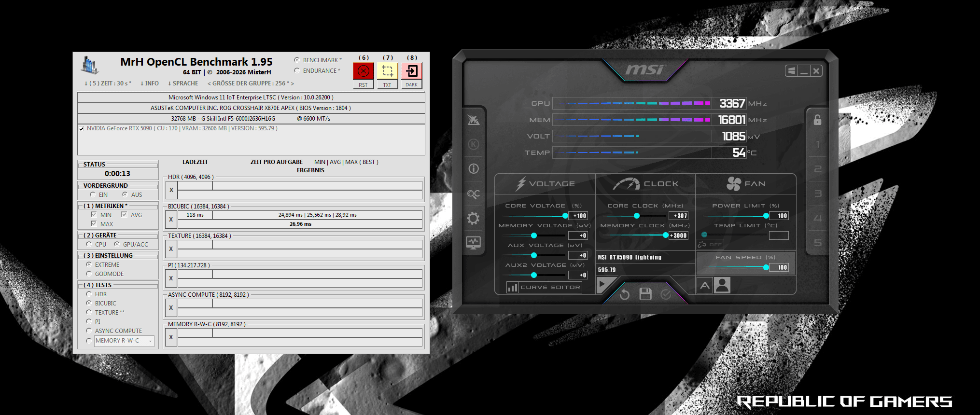Set Vordergrund to AUS
The height and width of the screenshot is (415, 980).
tap(125, 194)
